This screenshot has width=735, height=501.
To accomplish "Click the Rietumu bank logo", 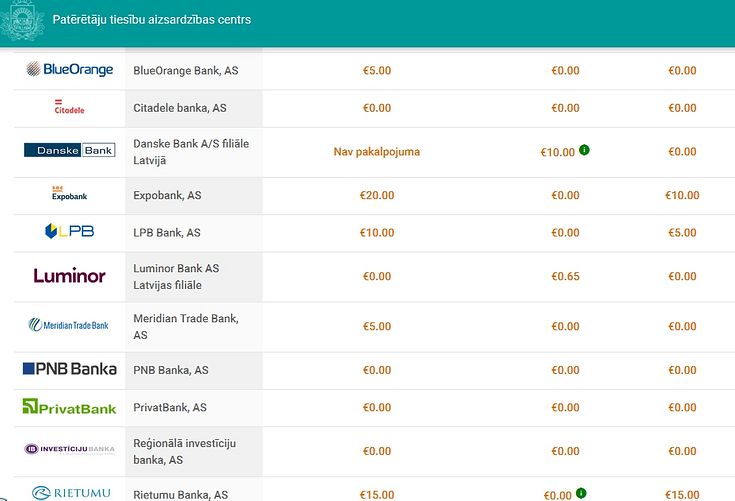I will coord(71,493).
